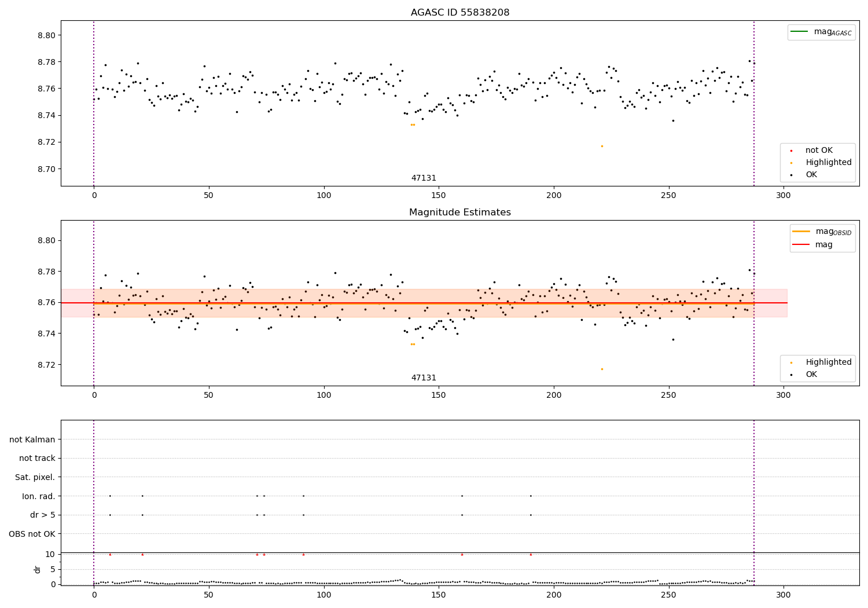868x608 pixels.
Task: Click the 'not Kalman' row label
Action: (32, 439)
